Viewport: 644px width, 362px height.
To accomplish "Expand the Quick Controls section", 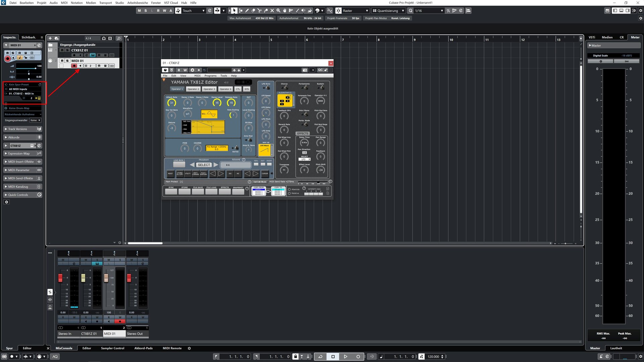I will click(22, 195).
